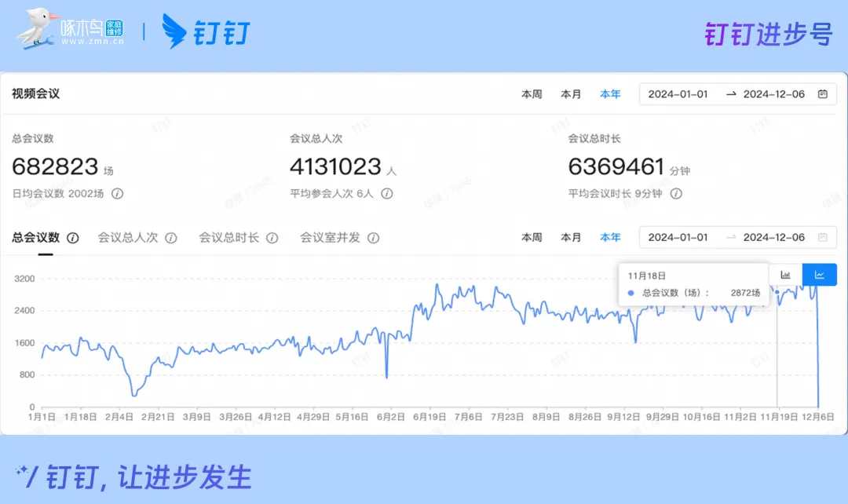Screen dimensions: 848x504
Task: Open calendar icon in chart date range
Action: coord(823,237)
